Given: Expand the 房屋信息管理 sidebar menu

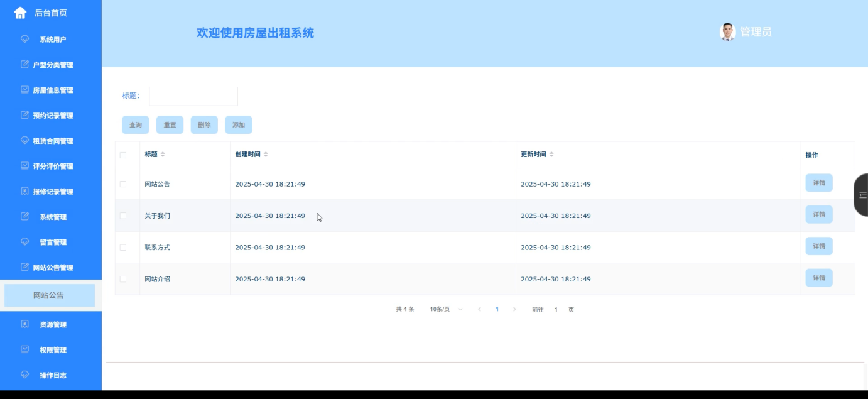Looking at the screenshot, I should [51, 90].
